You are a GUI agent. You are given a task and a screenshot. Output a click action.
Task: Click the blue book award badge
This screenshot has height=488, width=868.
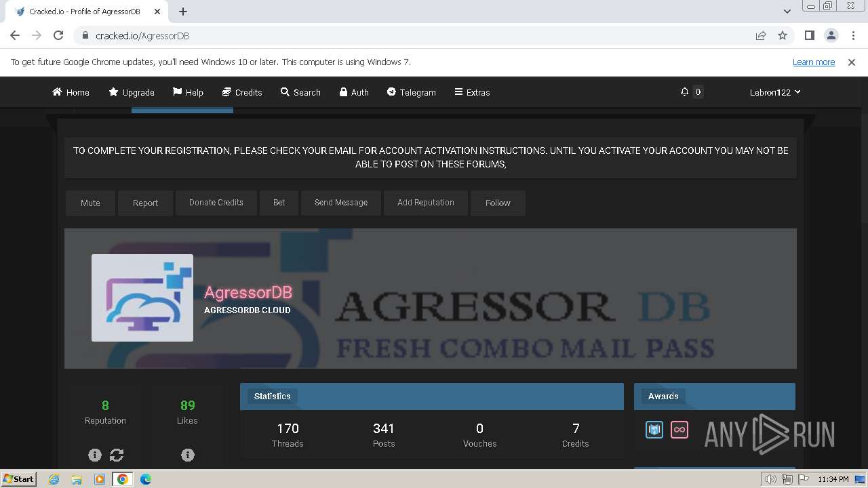coord(654,430)
